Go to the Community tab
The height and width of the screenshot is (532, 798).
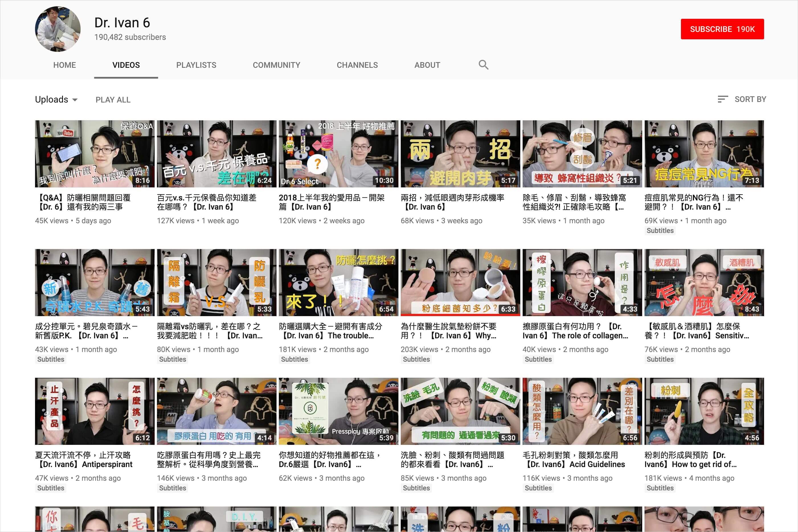click(276, 65)
